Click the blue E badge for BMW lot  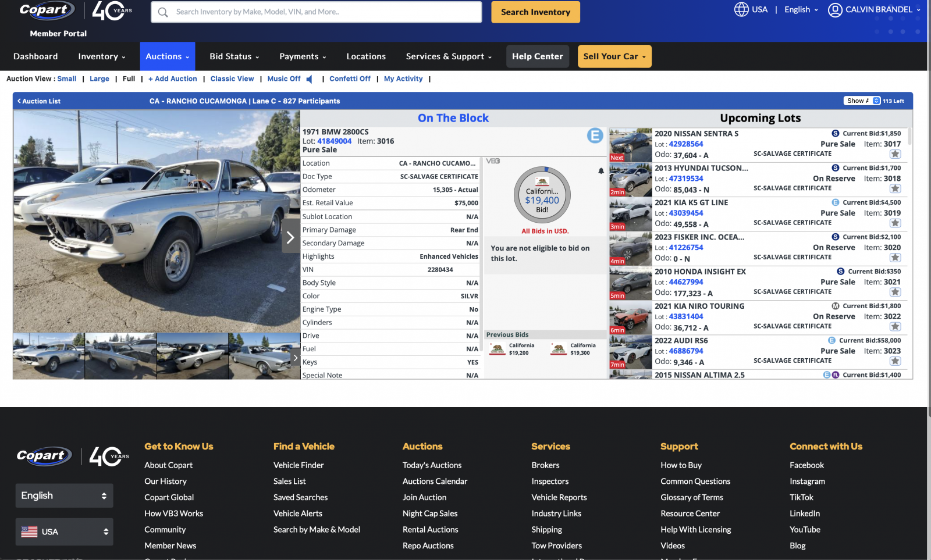coord(595,136)
